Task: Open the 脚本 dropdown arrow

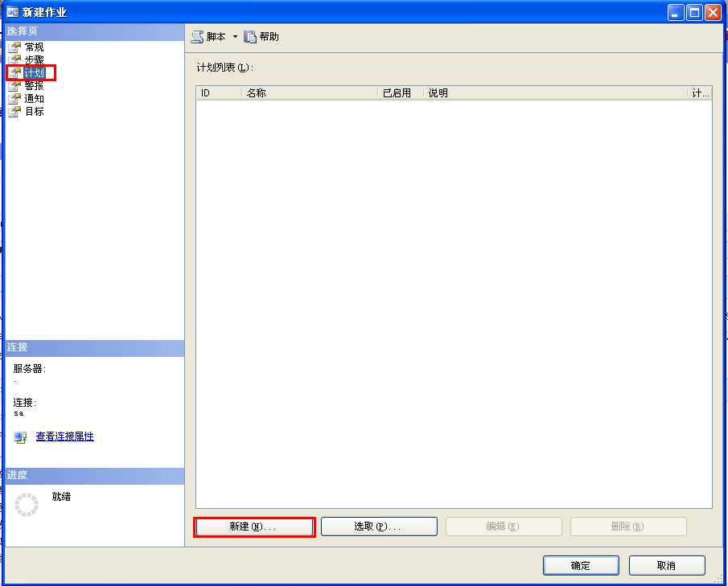Action: pyautogui.click(x=235, y=37)
